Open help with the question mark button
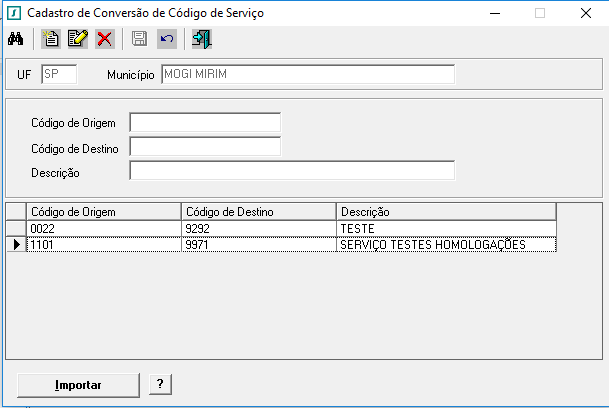 tap(160, 384)
